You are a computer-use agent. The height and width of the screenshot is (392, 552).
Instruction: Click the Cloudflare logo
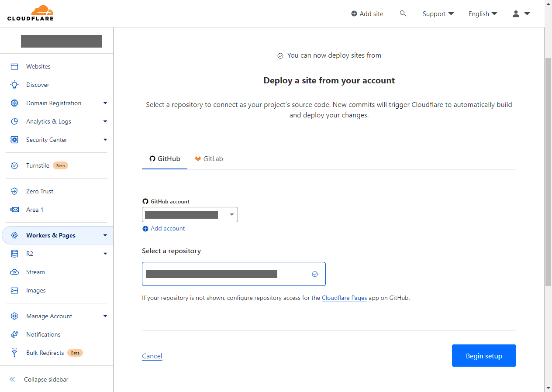31,13
